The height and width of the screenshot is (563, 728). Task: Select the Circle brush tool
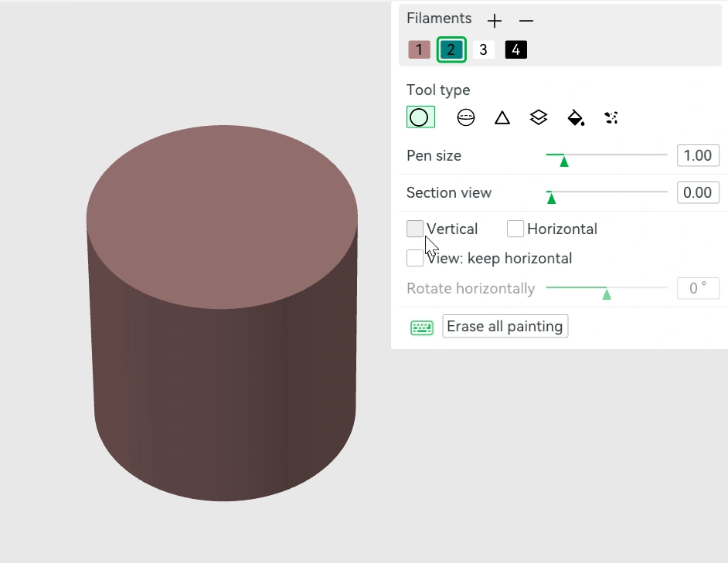[x=420, y=117]
